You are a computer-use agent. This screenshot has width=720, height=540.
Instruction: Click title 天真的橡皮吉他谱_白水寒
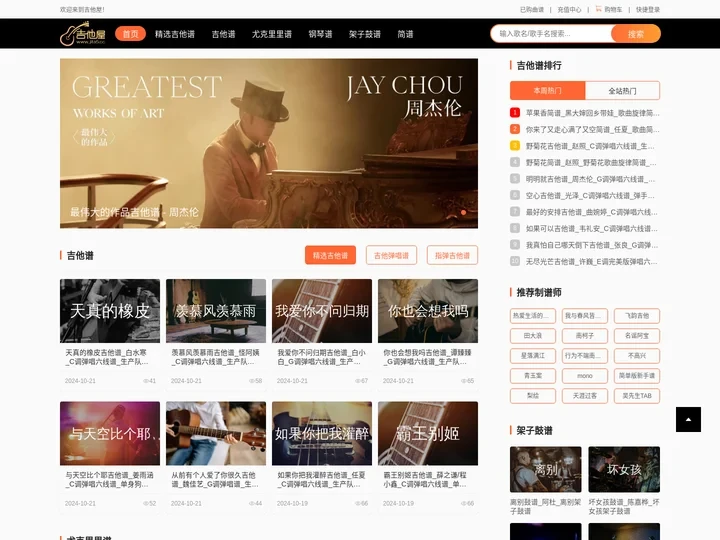(106, 357)
